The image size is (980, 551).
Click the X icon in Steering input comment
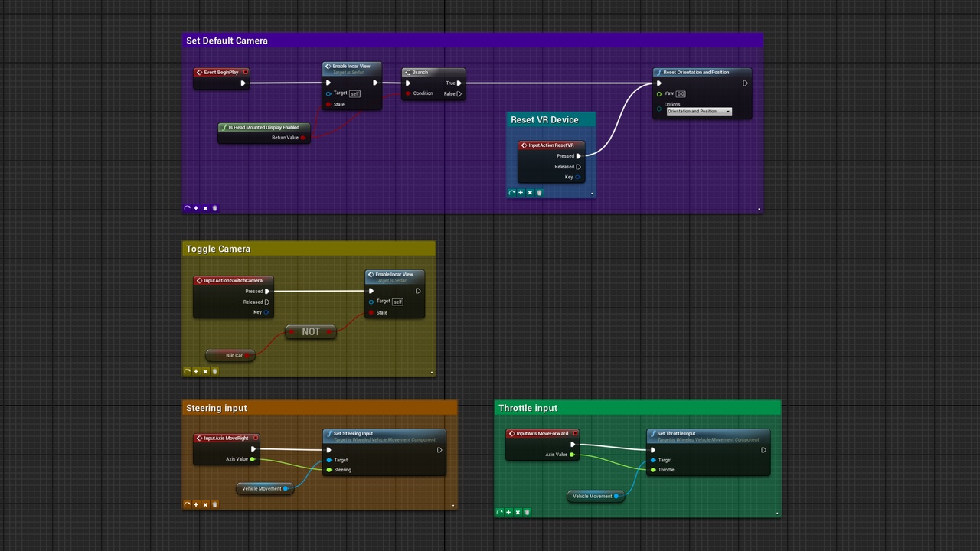(205, 504)
